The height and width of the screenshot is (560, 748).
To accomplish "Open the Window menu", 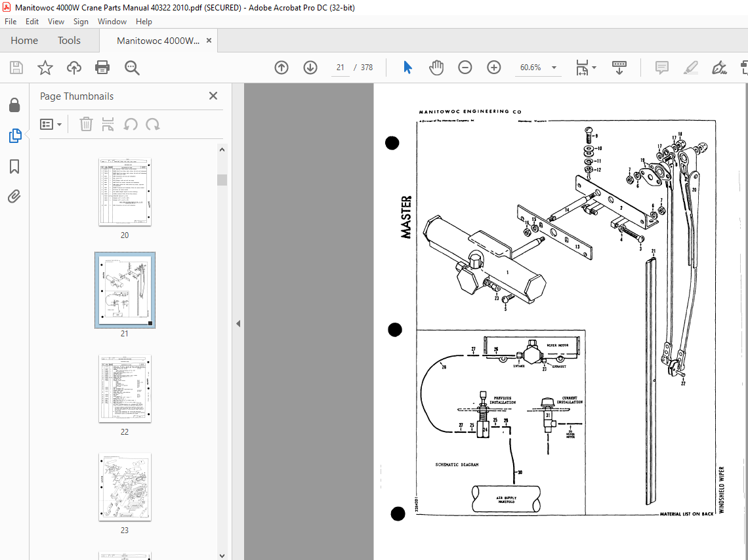I will [x=112, y=22].
